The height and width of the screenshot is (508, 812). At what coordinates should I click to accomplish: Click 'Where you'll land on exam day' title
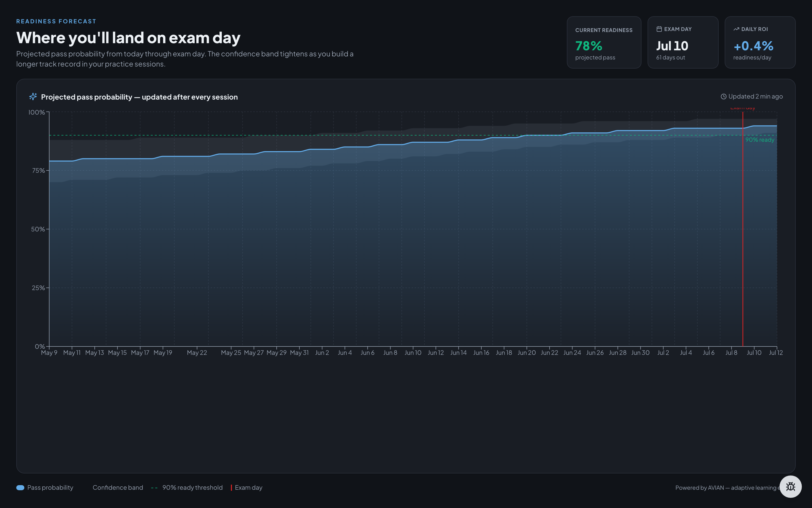(128, 38)
